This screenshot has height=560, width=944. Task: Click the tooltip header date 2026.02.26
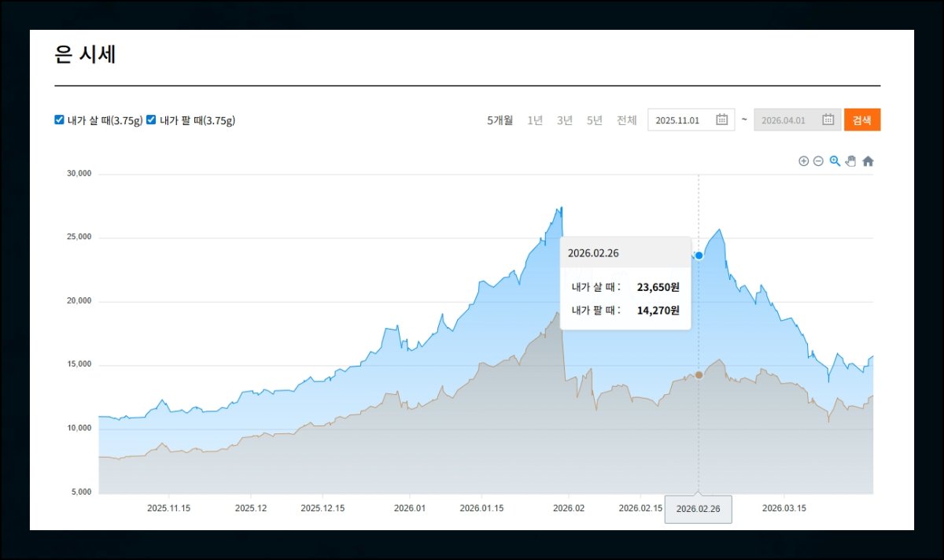click(x=593, y=253)
